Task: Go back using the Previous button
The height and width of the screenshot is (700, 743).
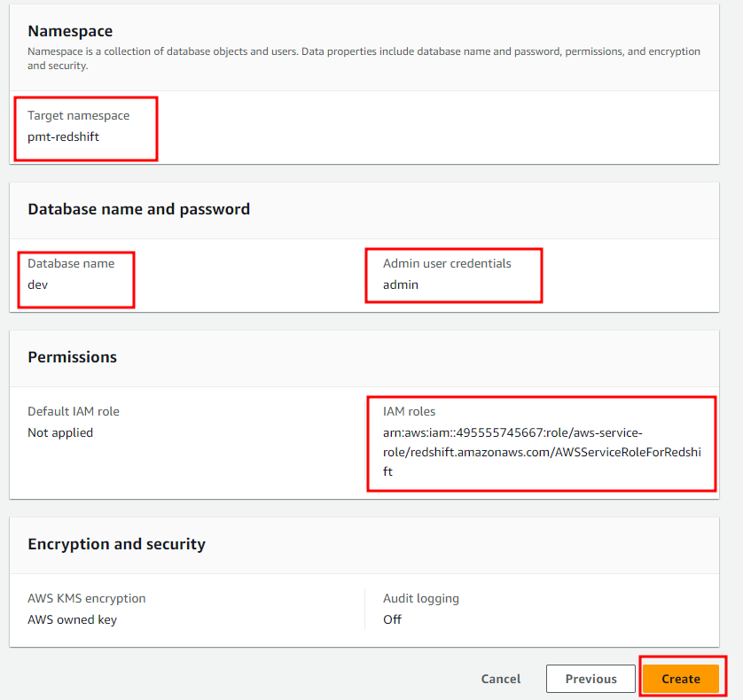Action: coord(590,679)
